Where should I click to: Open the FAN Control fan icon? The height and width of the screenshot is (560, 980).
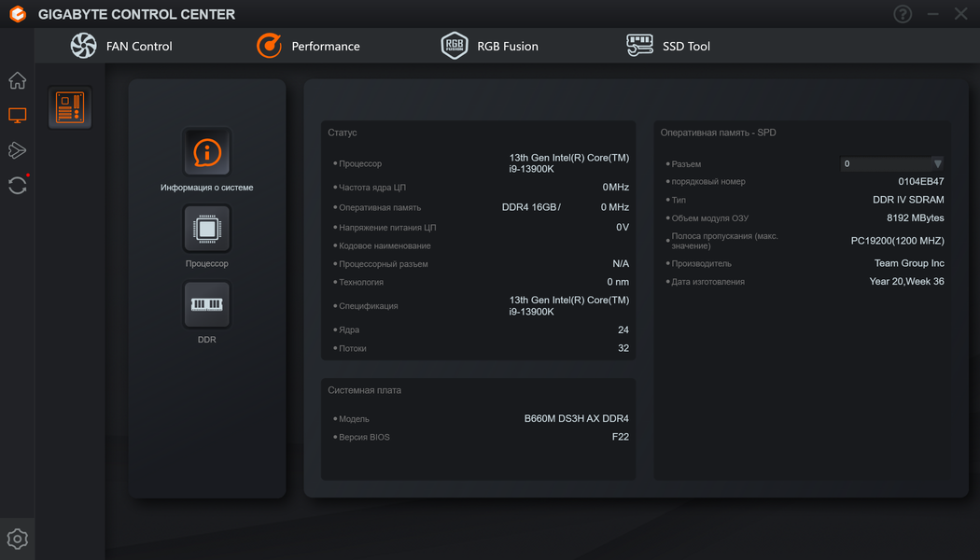(x=84, y=46)
